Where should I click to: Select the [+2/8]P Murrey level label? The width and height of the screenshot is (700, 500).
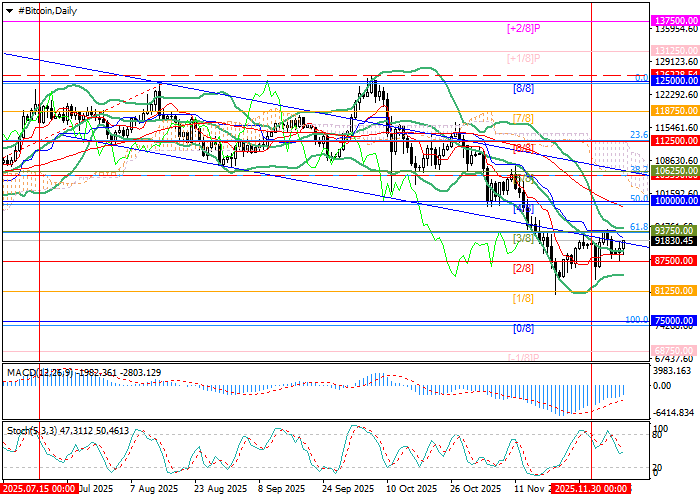tap(523, 27)
